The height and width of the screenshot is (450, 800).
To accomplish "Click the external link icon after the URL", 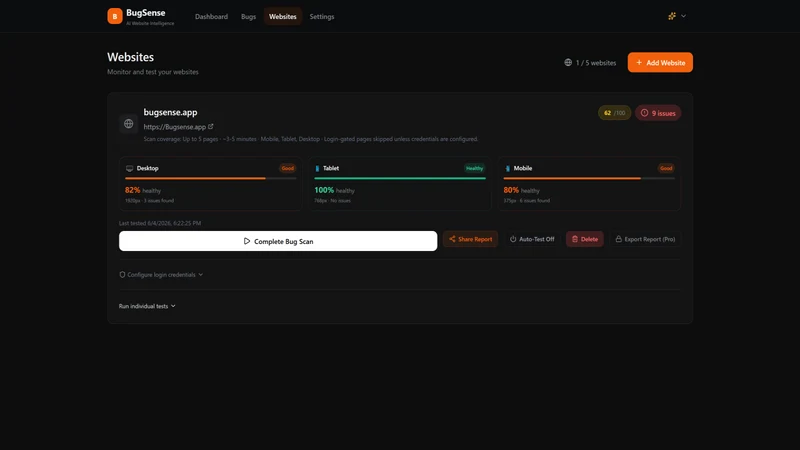I will tap(211, 126).
